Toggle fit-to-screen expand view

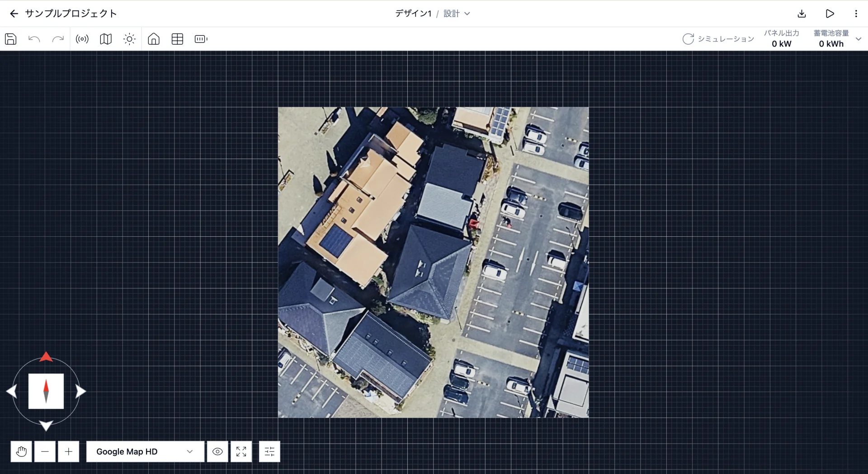click(x=241, y=451)
